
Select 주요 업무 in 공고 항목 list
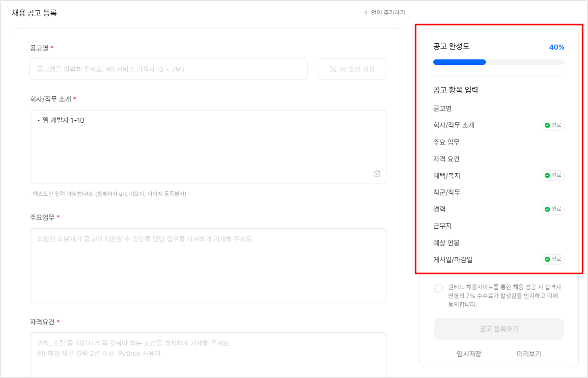coord(447,142)
